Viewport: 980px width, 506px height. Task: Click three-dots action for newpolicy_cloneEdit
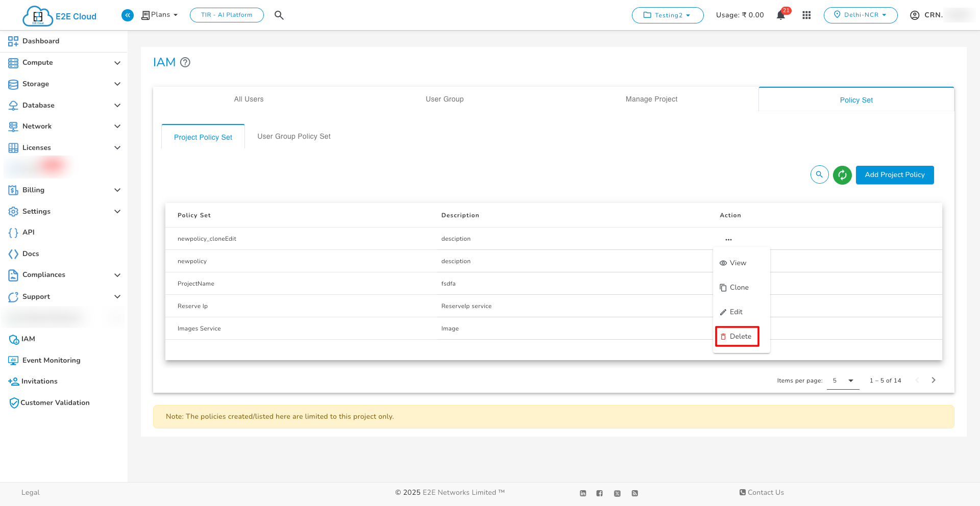pyautogui.click(x=728, y=239)
